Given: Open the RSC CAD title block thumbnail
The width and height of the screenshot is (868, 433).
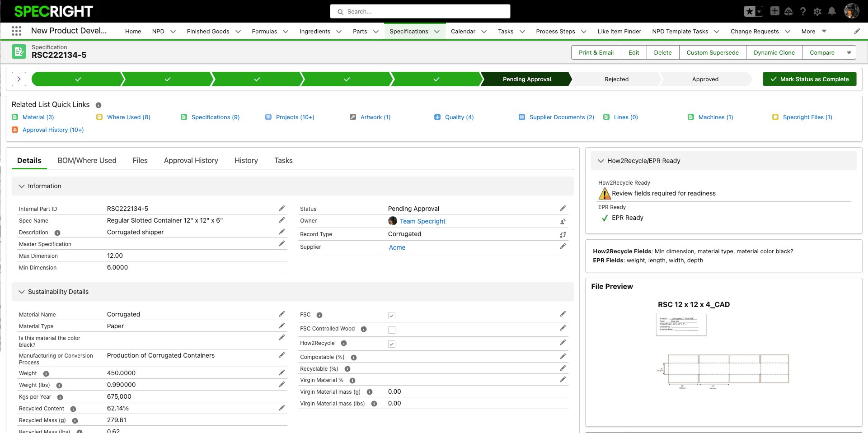Looking at the screenshot, I should tap(681, 325).
